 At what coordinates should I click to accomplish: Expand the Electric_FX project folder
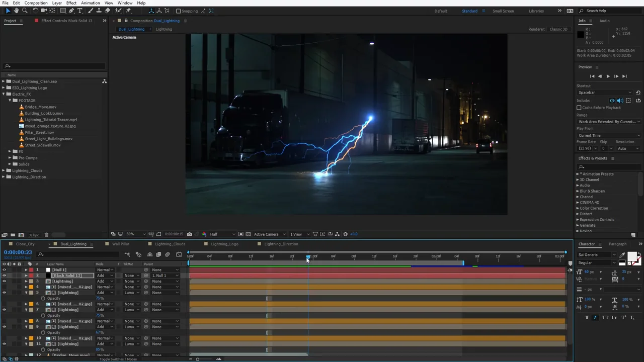pyautogui.click(x=3, y=94)
